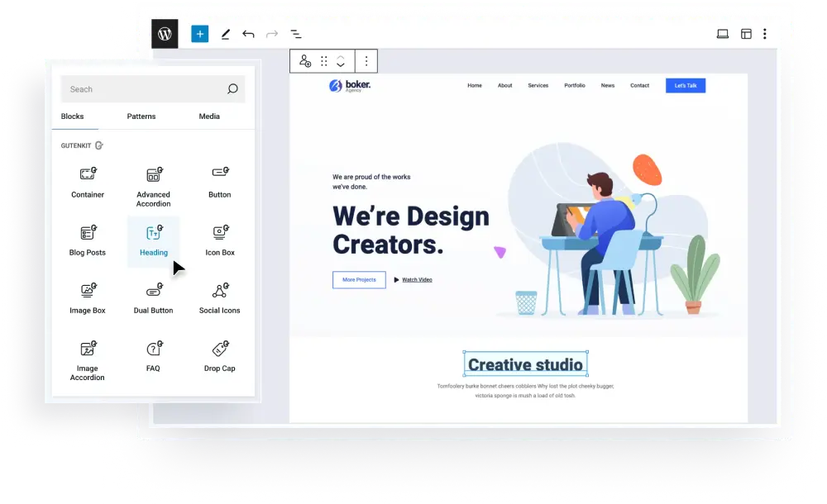
Task: Open the Portfolio nav link
Action: (575, 85)
